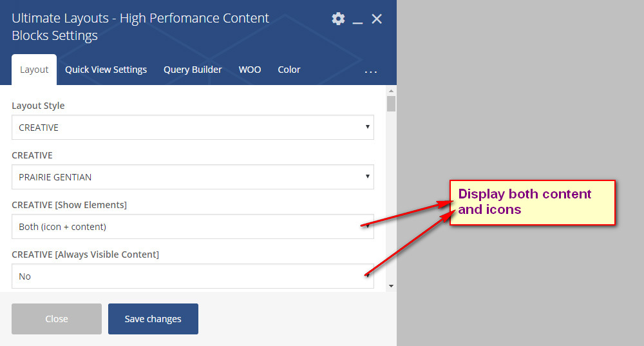Switch to the Color tab
This screenshot has height=346, width=644.
point(289,70)
